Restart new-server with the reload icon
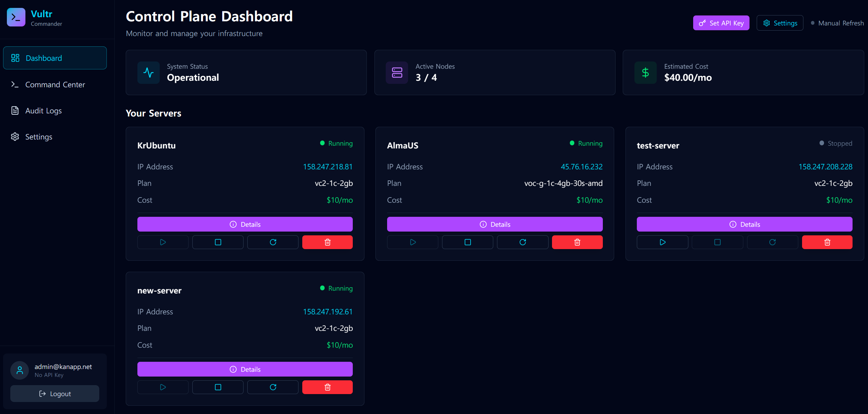The height and width of the screenshot is (414, 868). pyautogui.click(x=273, y=387)
